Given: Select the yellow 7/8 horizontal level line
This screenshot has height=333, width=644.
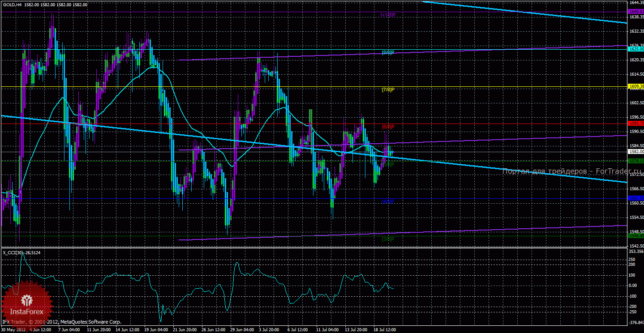Looking at the screenshot, I should click(x=313, y=86).
